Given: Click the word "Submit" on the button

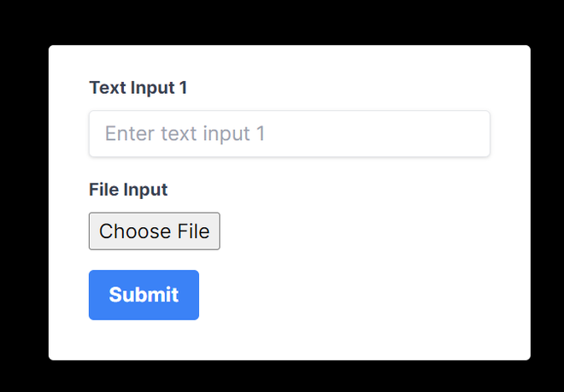Looking at the screenshot, I should coord(144,295).
